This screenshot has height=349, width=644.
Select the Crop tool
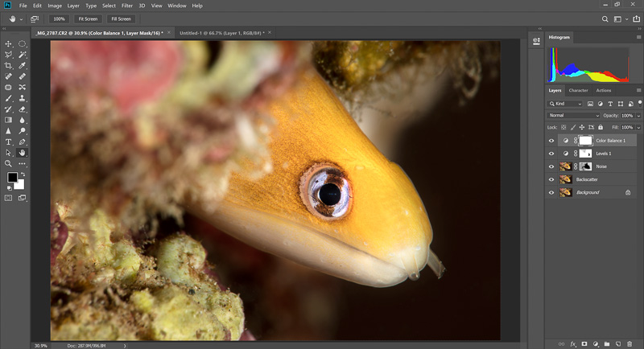[x=8, y=65]
